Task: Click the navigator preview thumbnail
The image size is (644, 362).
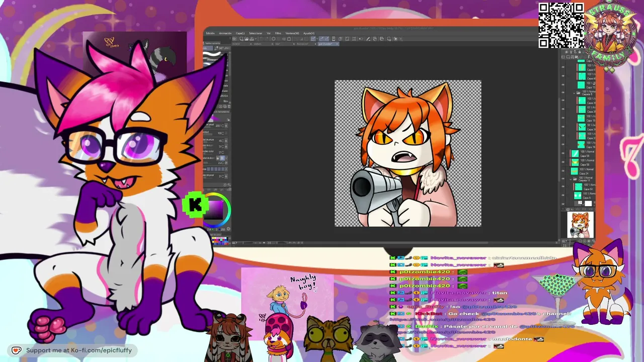Action: [581, 225]
